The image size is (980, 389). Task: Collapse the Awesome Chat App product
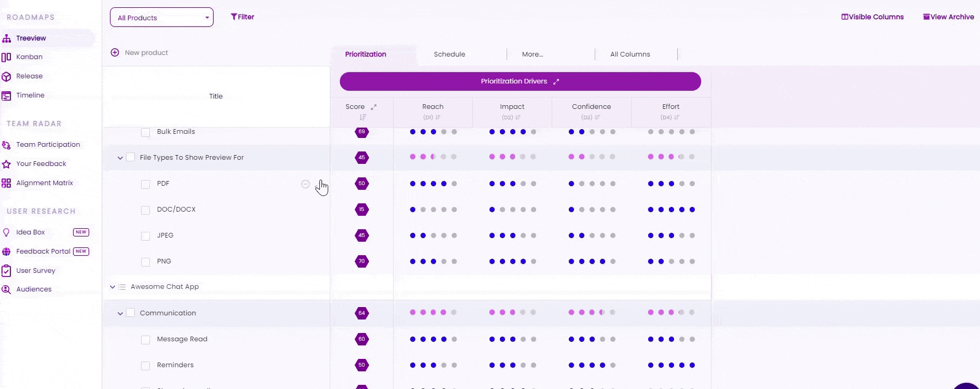click(x=113, y=287)
